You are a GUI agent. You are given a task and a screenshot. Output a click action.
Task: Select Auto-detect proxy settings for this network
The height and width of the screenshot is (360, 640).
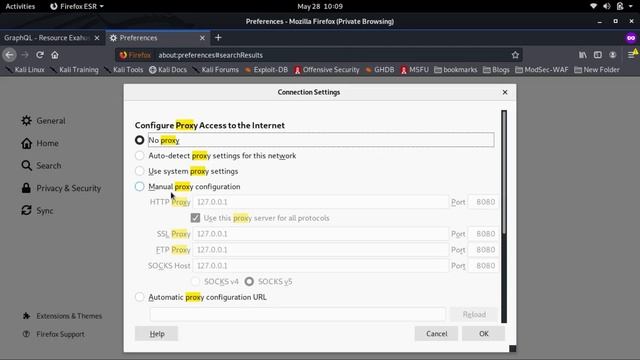pyautogui.click(x=140, y=156)
